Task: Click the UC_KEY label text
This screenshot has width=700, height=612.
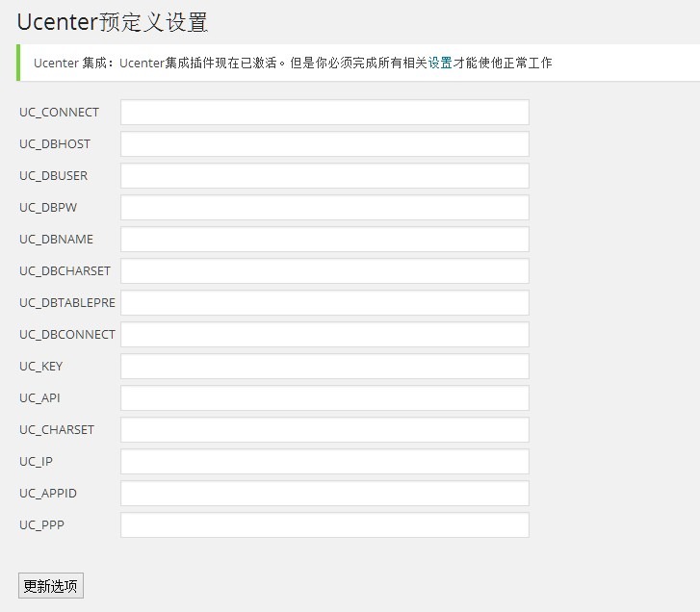Action: point(40,367)
